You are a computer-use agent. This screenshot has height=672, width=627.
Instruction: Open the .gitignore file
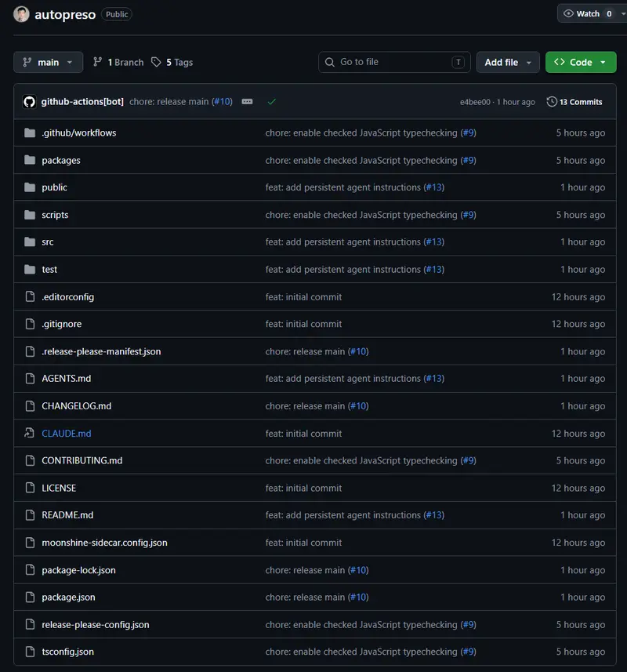click(x=62, y=324)
